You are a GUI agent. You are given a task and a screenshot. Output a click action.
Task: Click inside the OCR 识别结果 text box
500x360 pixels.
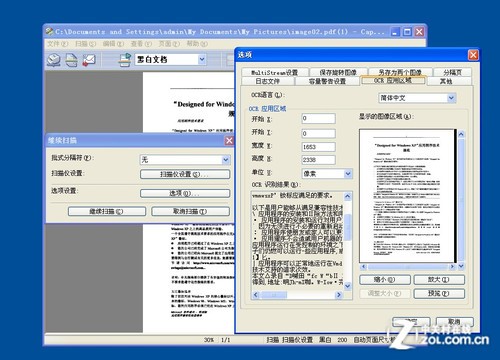[x=298, y=241]
